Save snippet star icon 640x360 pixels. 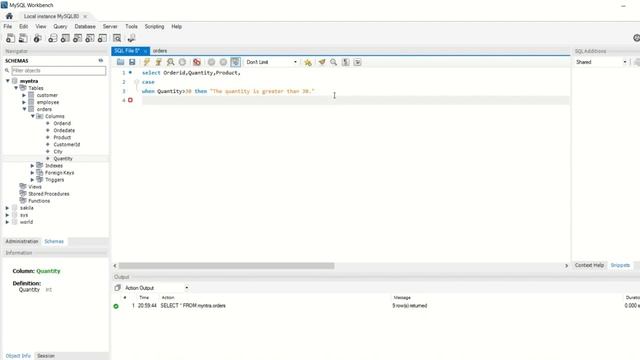click(308, 62)
